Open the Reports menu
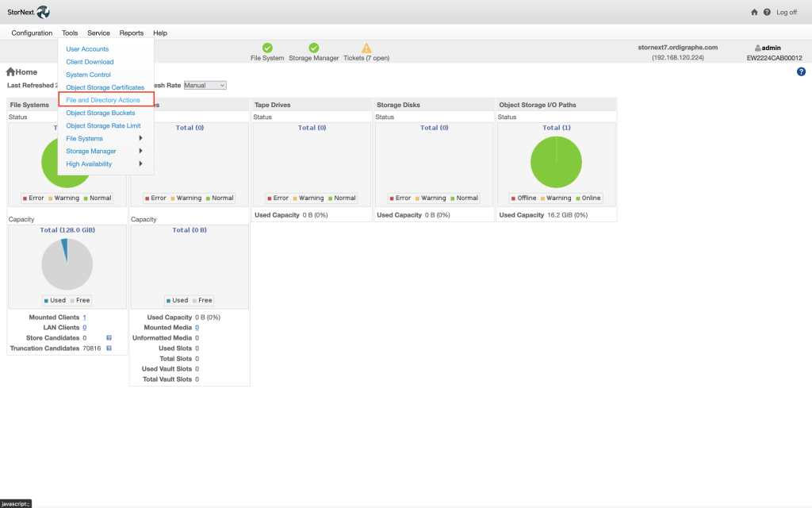Viewport: 812px width, 508px height. click(x=132, y=33)
